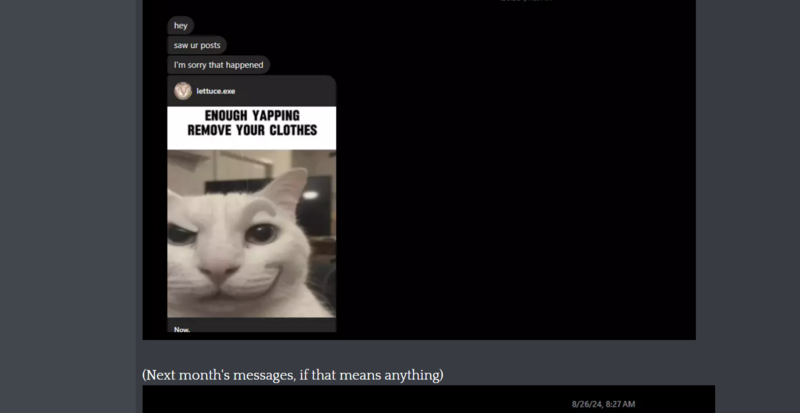Click the 8/26/24, 8:27 AM timestamp

tap(603, 404)
